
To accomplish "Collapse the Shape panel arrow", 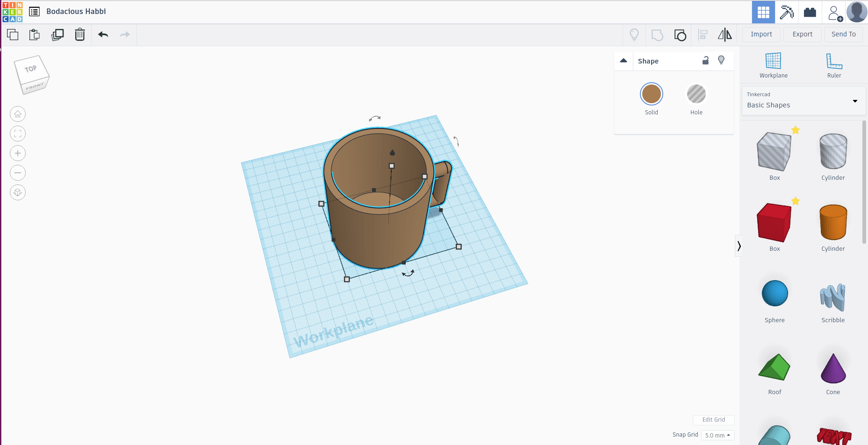I will pos(624,61).
